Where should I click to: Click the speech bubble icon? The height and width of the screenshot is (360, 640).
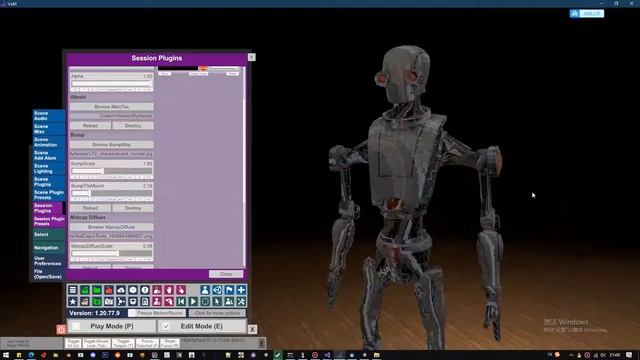pos(133,290)
